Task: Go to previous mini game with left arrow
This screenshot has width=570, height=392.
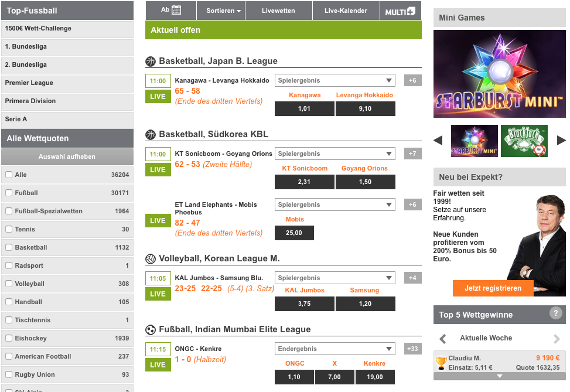Action: pyautogui.click(x=438, y=141)
